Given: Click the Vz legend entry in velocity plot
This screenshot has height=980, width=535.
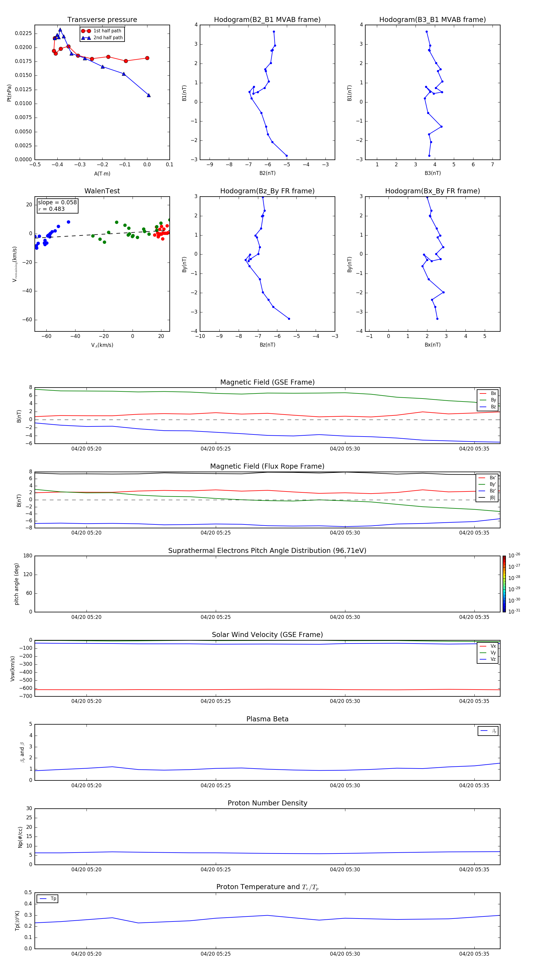Looking at the screenshot, I should tap(488, 659).
